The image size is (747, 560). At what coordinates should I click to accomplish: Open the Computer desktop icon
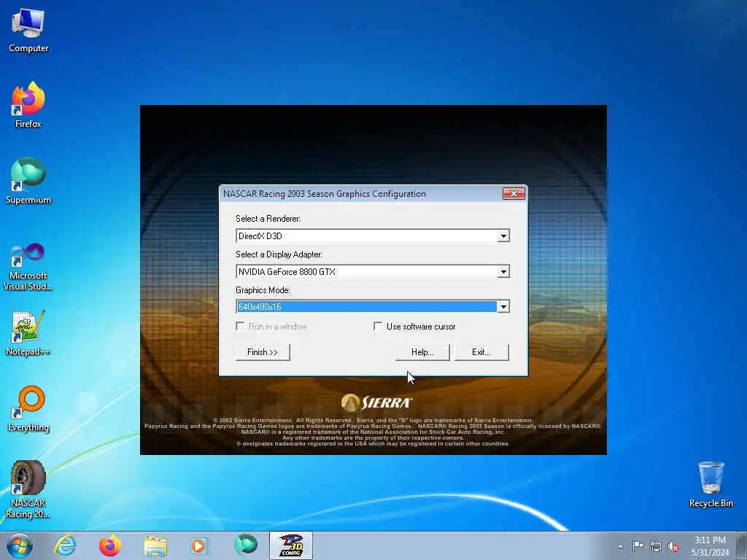point(28,30)
